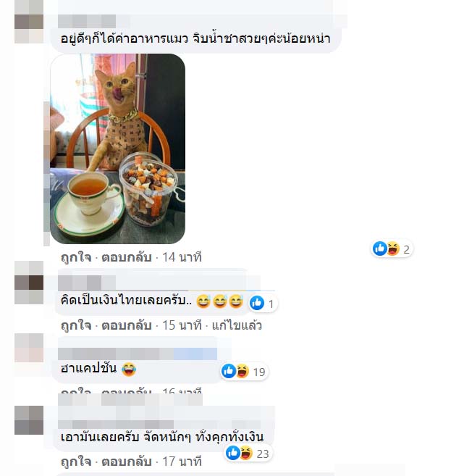Screen dimensions: 451x476
Task: Click haha icon beside count 19
Action: [243, 371]
